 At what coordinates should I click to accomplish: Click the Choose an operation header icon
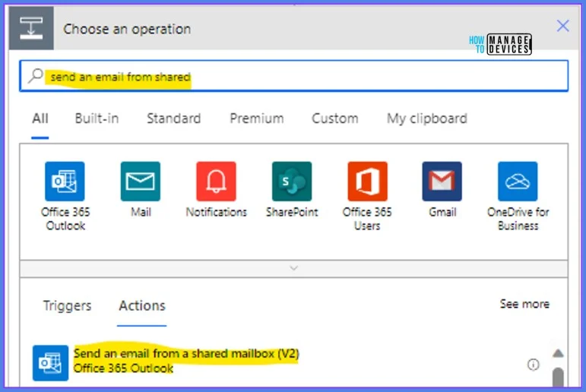(31, 28)
